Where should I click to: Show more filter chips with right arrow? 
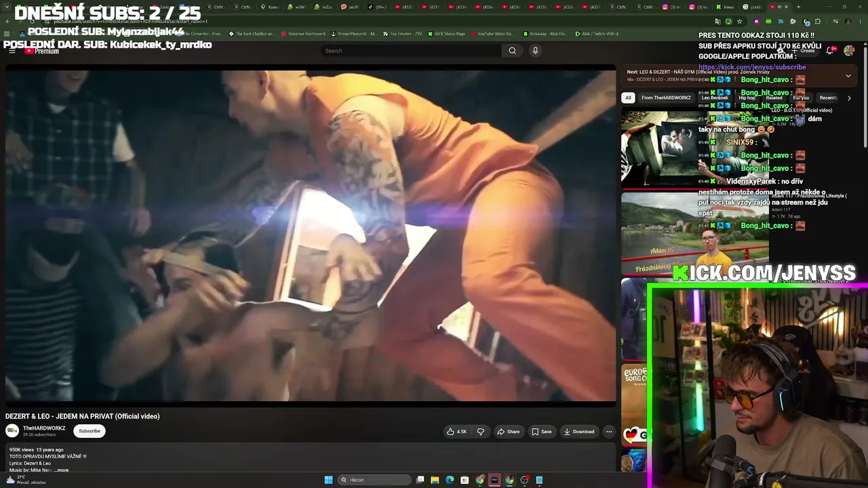coord(849,98)
